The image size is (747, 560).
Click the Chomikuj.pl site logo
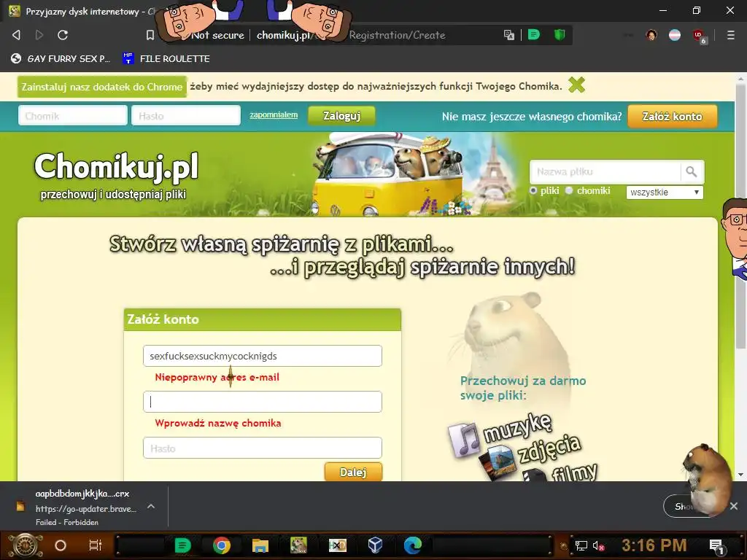tap(116, 167)
